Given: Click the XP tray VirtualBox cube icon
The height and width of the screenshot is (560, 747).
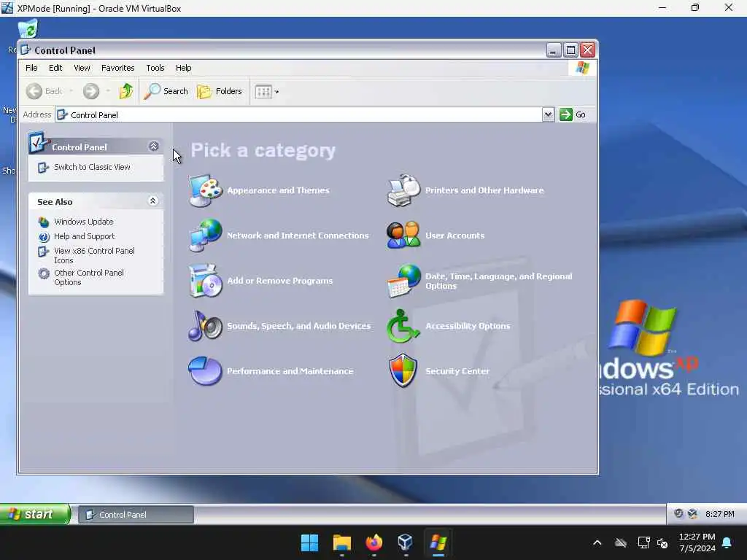Looking at the screenshot, I should [x=693, y=514].
